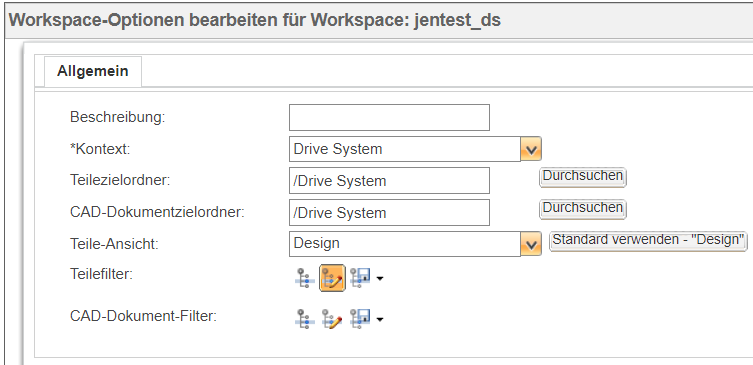Click the Teilefilter: label
The height and width of the screenshot is (365, 753).
(101, 274)
